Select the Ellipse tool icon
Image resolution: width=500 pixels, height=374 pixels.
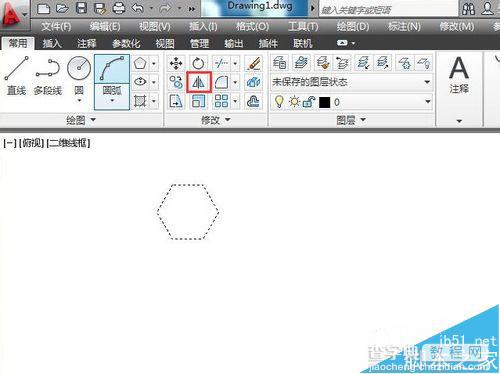140,82
